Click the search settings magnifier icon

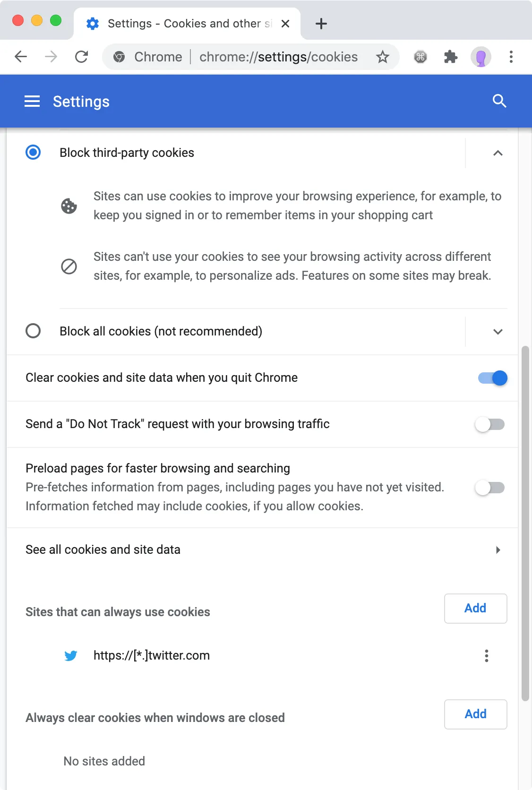(499, 101)
